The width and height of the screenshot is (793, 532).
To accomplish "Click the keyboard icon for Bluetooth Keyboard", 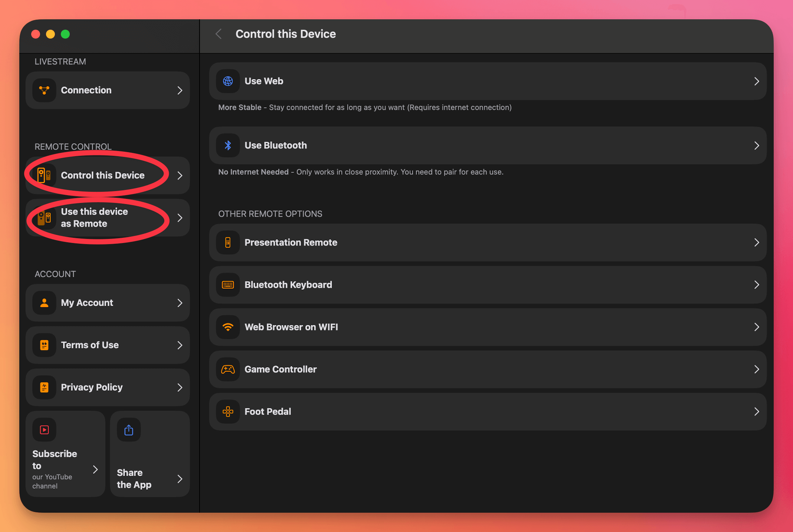I will 228,285.
